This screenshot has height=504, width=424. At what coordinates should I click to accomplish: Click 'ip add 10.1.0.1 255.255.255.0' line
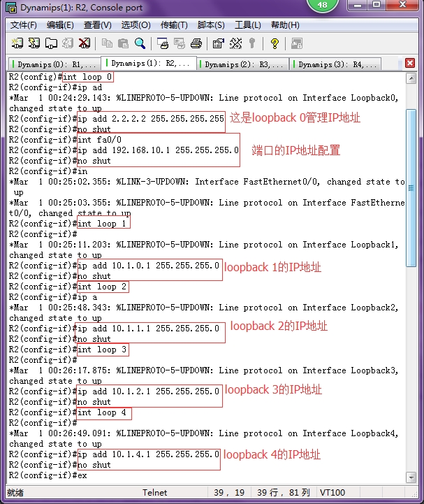[x=148, y=266]
